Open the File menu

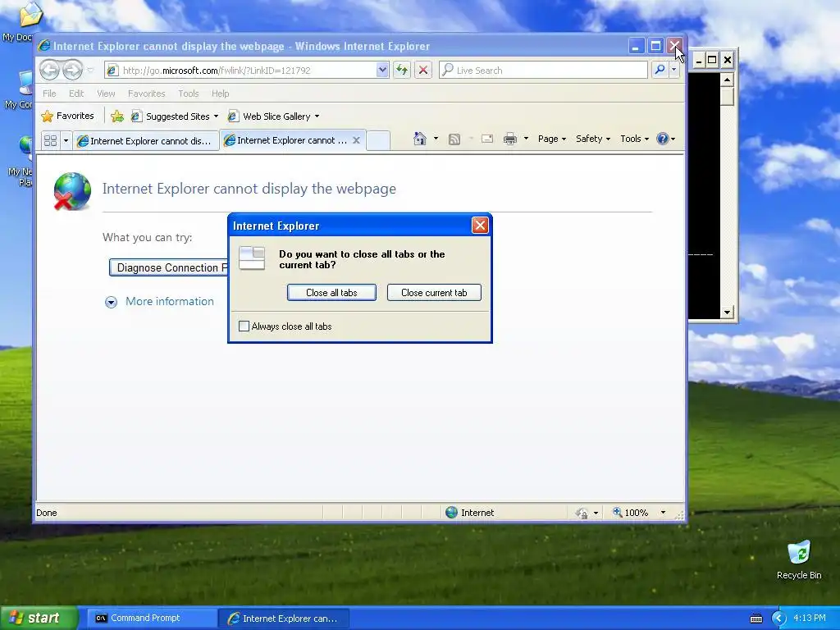pyautogui.click(x=49, y=94)
